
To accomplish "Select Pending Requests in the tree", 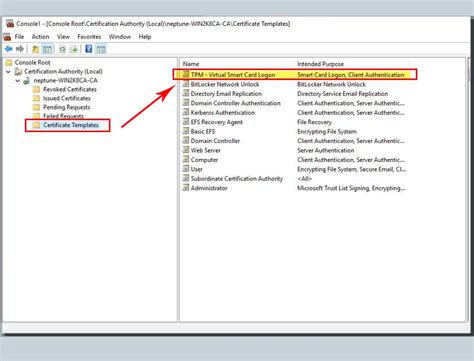I will (67, 107).
